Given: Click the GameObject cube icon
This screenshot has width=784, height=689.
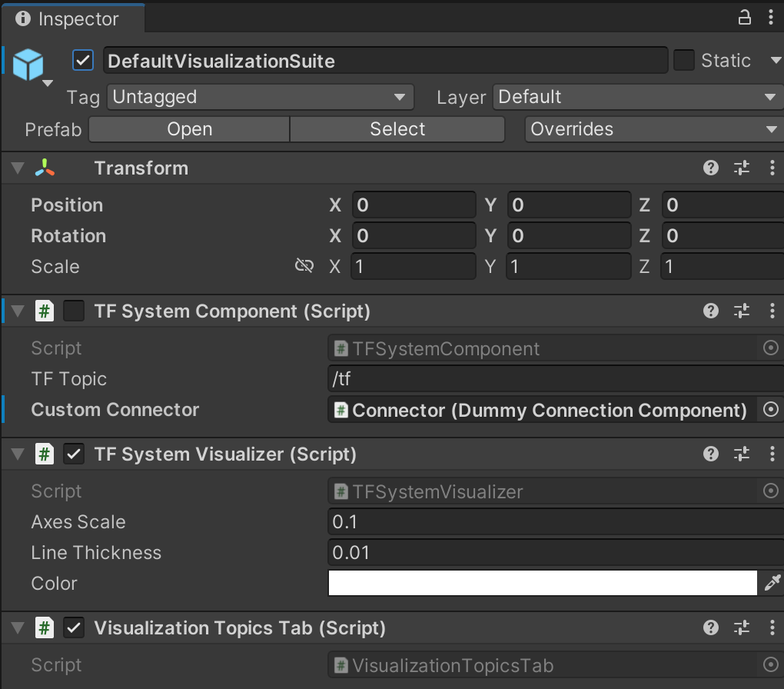Looking at the screenshot, I should (28, 65).
